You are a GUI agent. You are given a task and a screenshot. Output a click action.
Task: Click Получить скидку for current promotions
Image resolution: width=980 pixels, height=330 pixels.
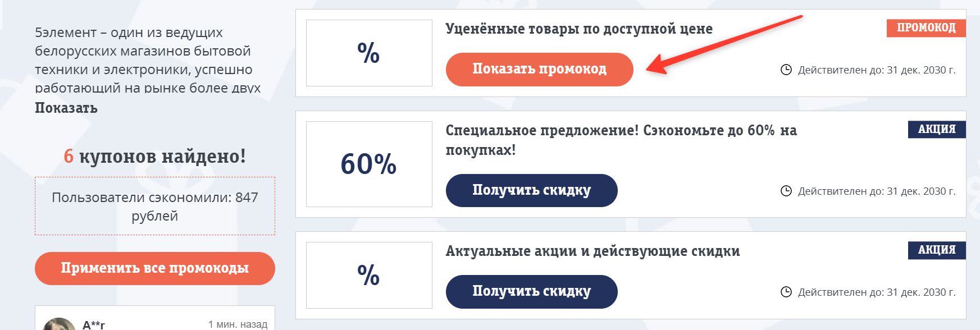(531, 291)
